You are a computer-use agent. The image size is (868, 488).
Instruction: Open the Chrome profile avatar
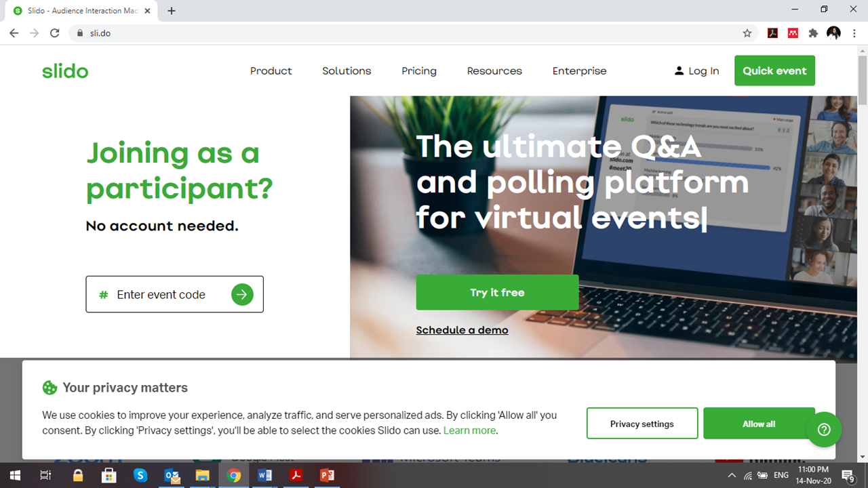[833, 33]
